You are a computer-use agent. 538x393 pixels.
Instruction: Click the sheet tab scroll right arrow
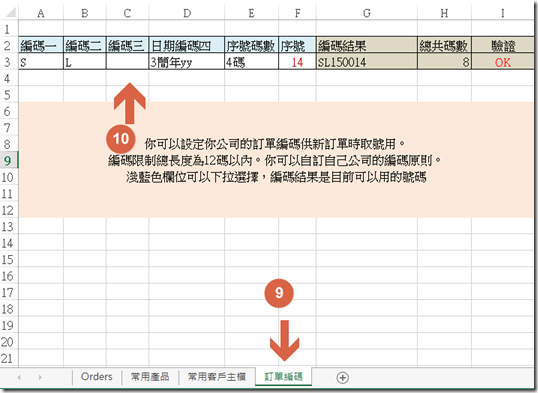click(x=40, y=377)
